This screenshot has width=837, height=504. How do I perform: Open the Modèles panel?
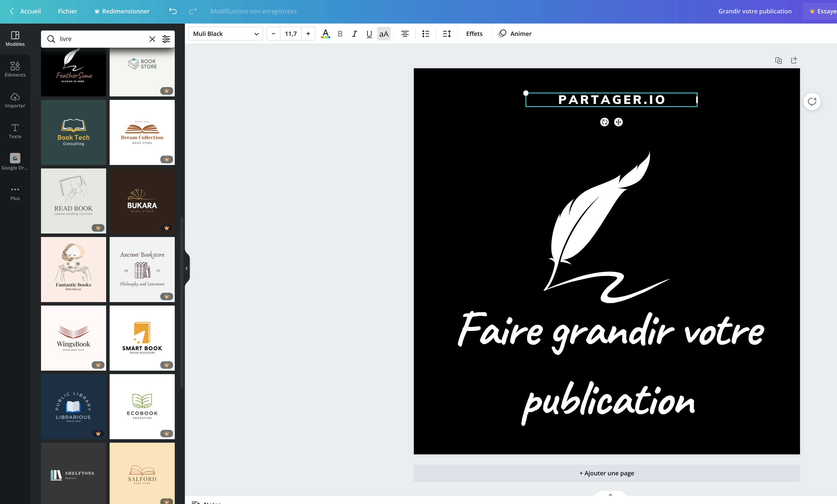tap(15, 39)
